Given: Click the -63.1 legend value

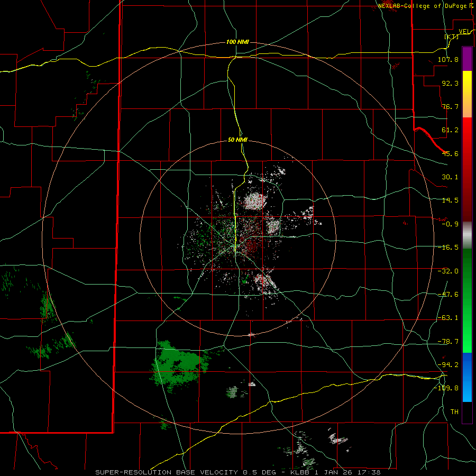Looking at the screenshot, I should coord(448,318).
